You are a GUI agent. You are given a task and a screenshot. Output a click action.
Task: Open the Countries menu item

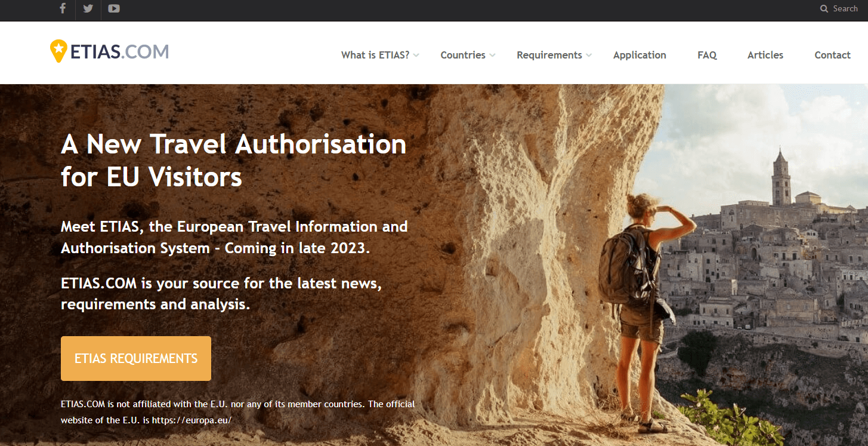click(463, 55)
